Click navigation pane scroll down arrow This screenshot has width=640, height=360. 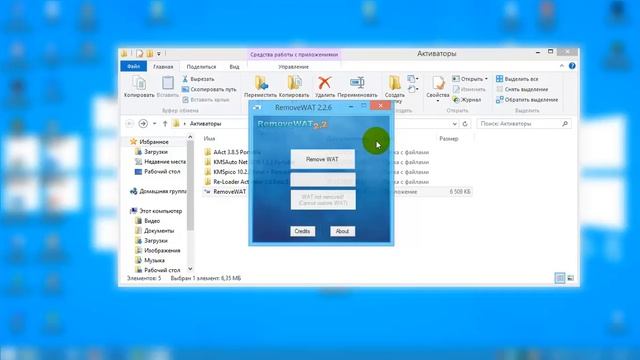coord(190,269)
